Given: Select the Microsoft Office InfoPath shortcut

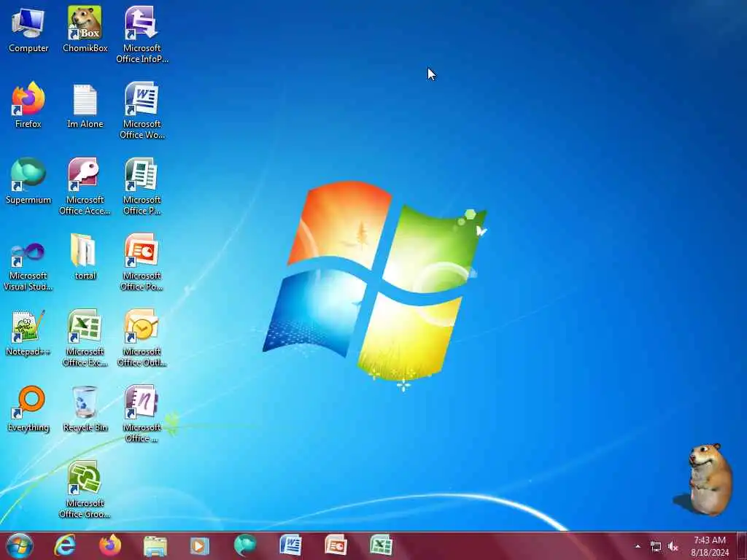Looking at the screenshot, I should [142, 35].
